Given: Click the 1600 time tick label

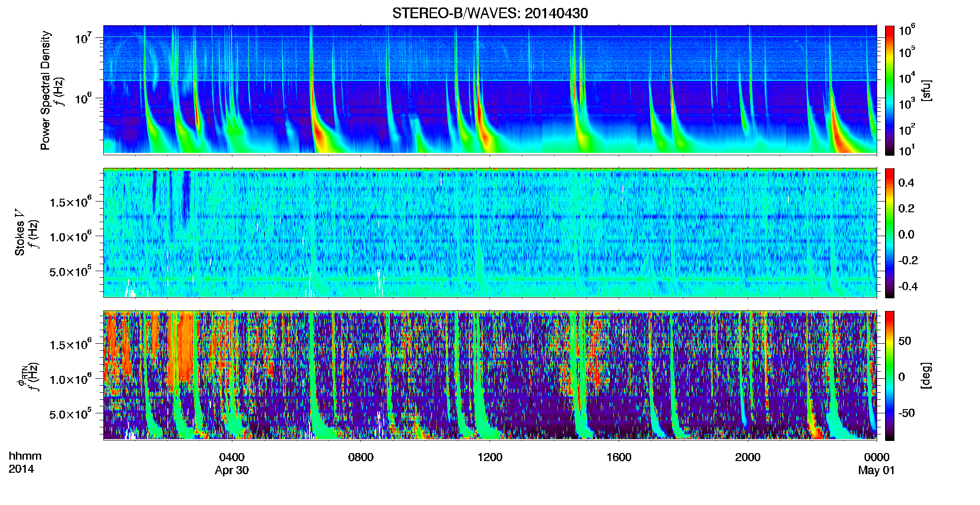Looking at the screenshot, I should [x=619, y=457].
